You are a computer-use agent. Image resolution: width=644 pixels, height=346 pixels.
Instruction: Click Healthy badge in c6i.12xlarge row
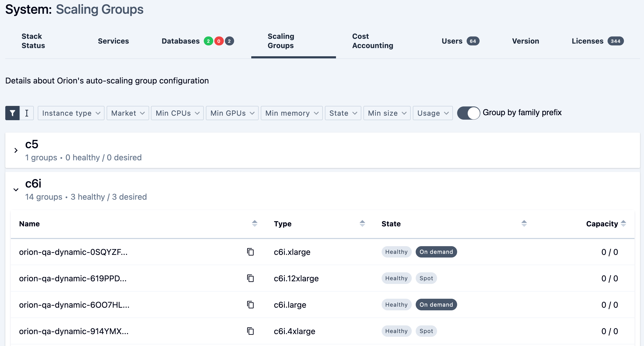tap(396, 278)
